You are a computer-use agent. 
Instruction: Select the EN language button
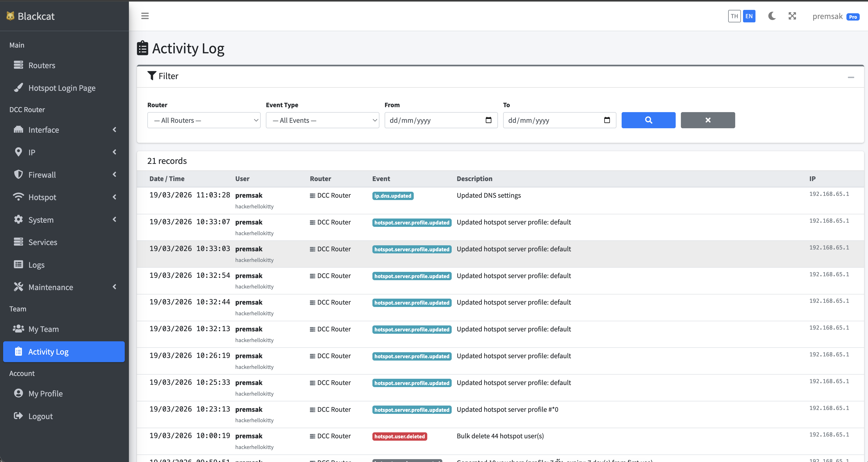[x=749, y=16]
